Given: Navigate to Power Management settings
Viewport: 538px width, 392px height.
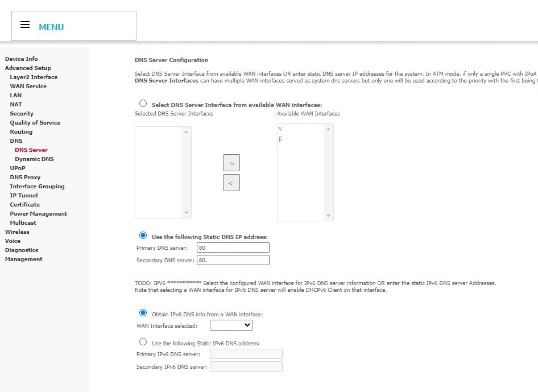Looking at the screenshot, I should click(38, 213).
